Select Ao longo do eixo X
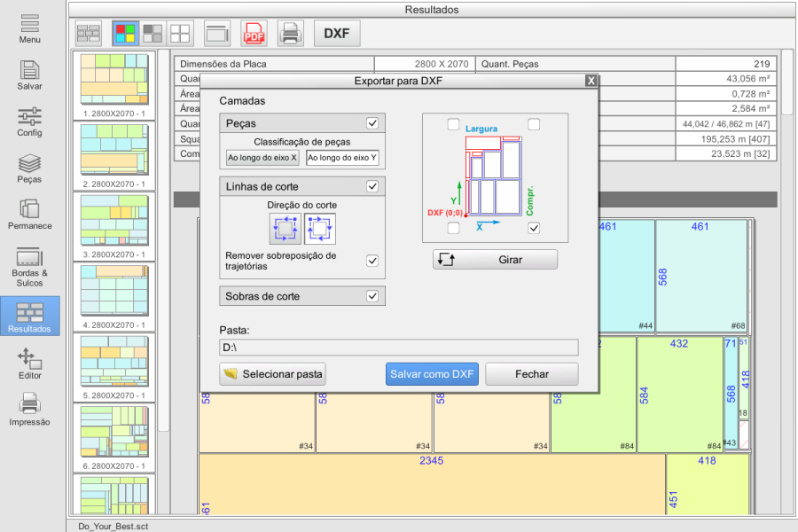This screenshot has width=798, height=532. pos(262,158)
